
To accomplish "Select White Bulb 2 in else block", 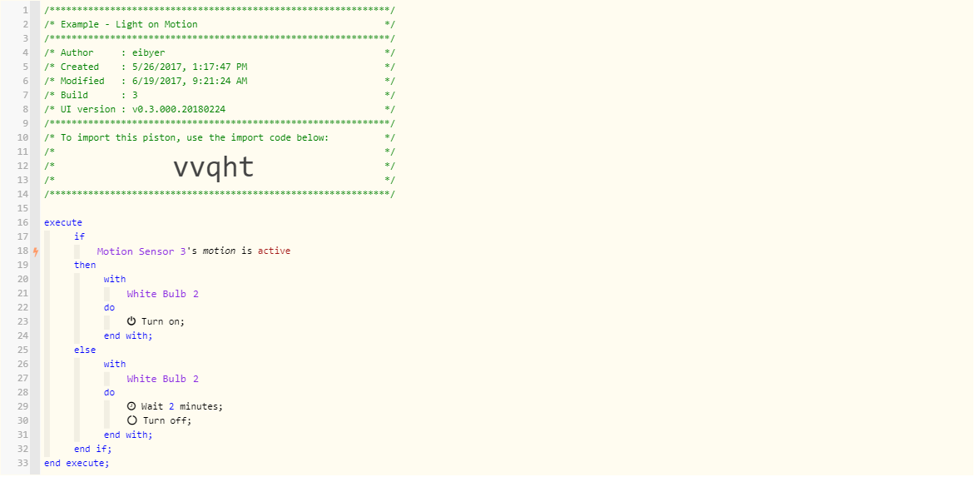I will pos(162,379).
